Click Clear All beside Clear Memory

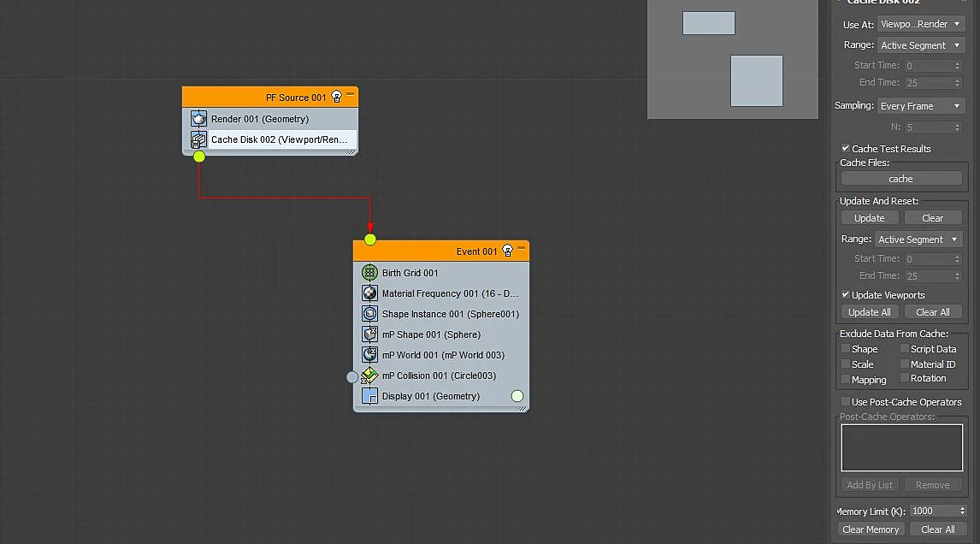[x=937, y=529]
